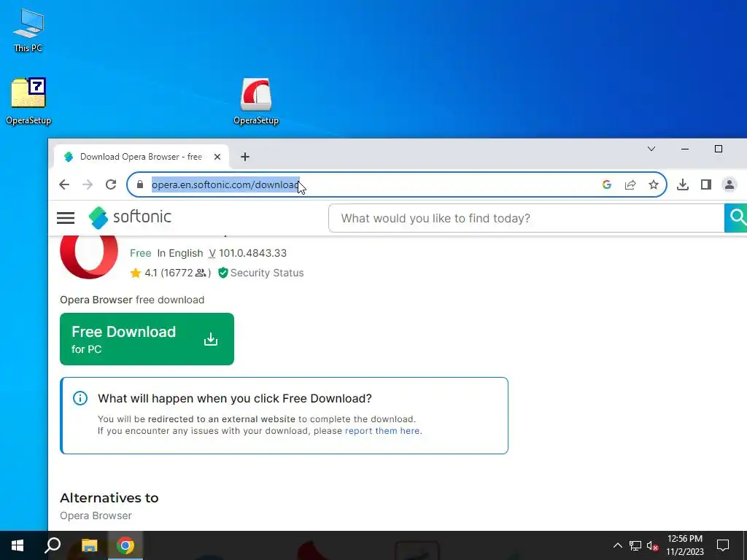Share this page using share icon
The image size is (747, 560).
click(630, 184)
